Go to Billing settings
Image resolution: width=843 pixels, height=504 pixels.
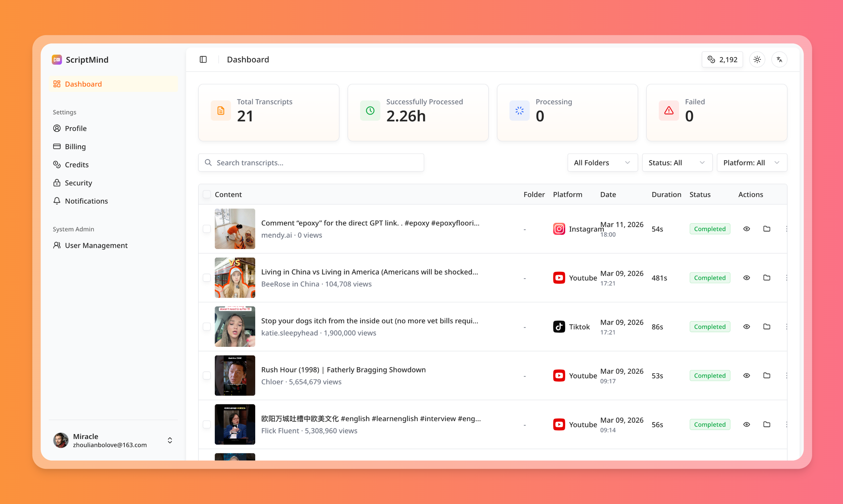click(75, 146)
